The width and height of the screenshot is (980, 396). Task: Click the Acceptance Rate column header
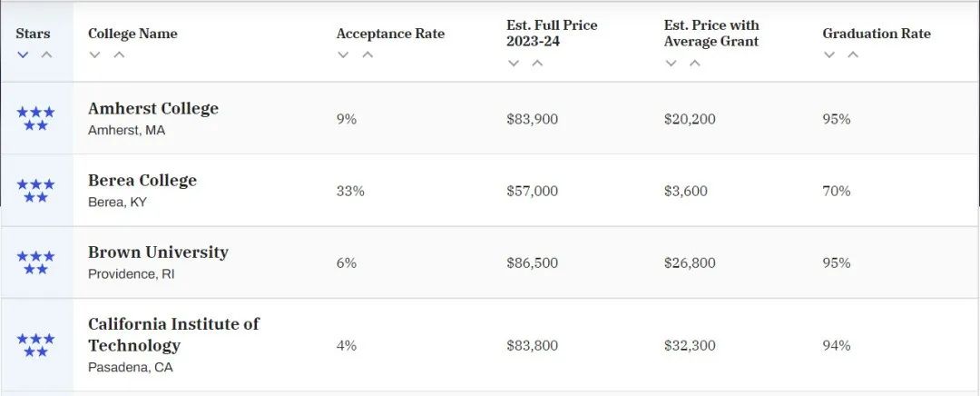click(390, 34)
